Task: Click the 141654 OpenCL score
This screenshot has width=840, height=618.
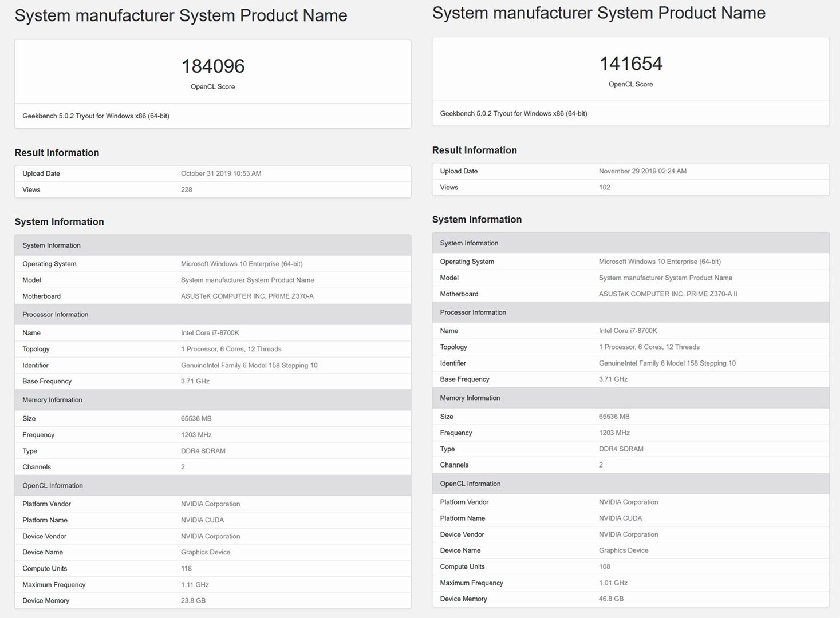Action: point(630,64)
